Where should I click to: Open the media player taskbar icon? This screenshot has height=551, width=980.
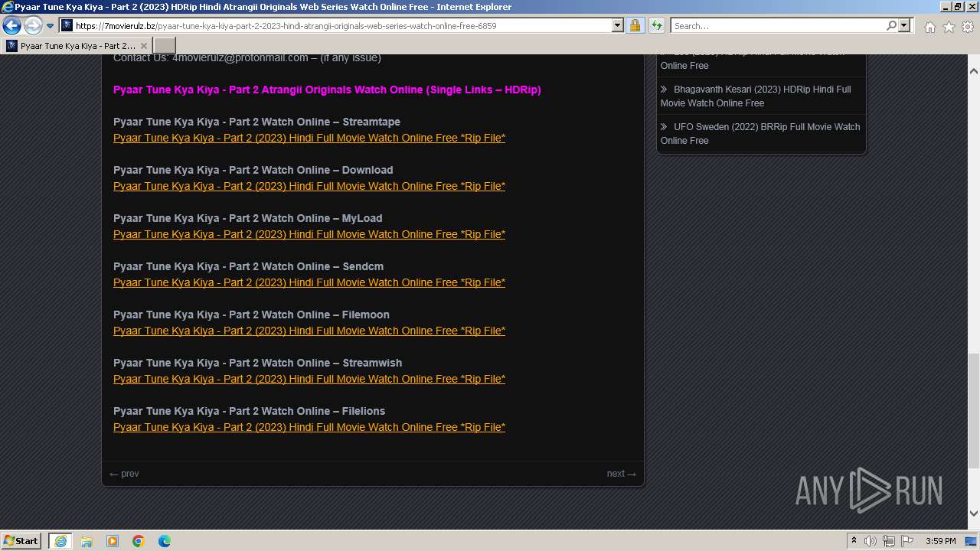pos(113,541)
